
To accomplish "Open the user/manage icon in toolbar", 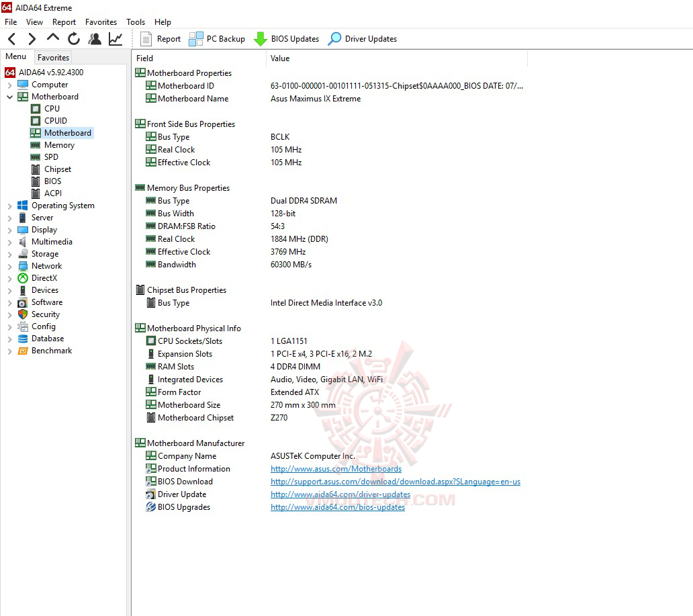I will pyautogui.click(x=95, y=39).
